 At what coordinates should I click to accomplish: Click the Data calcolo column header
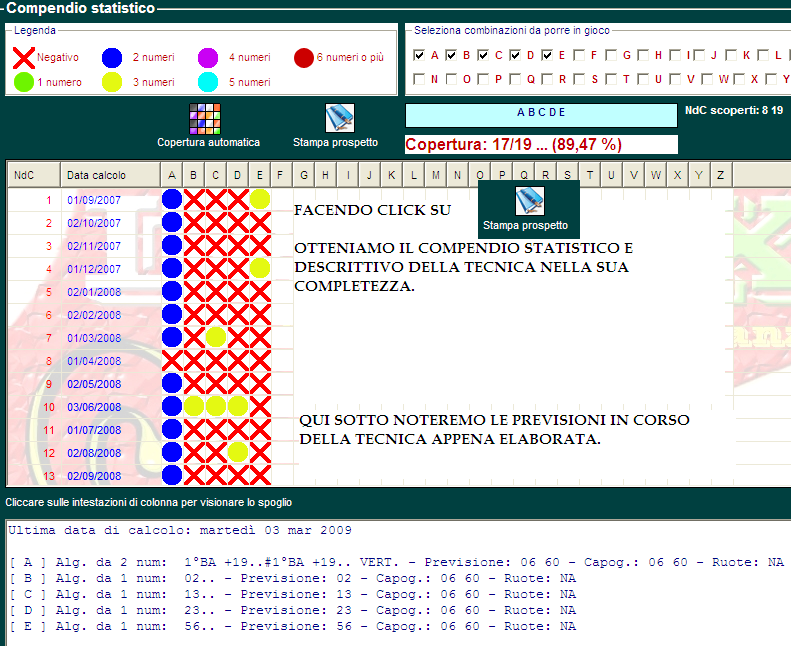coord(110,175)
